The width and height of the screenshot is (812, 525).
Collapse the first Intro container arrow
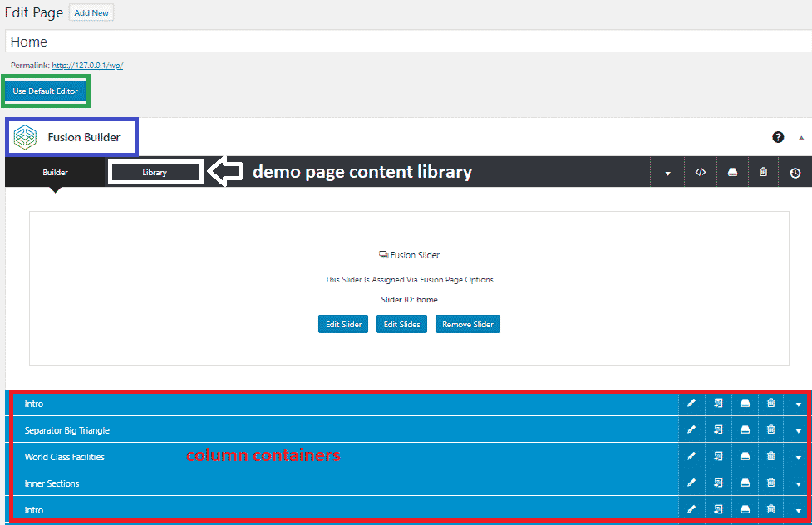[x=798, y=405]
